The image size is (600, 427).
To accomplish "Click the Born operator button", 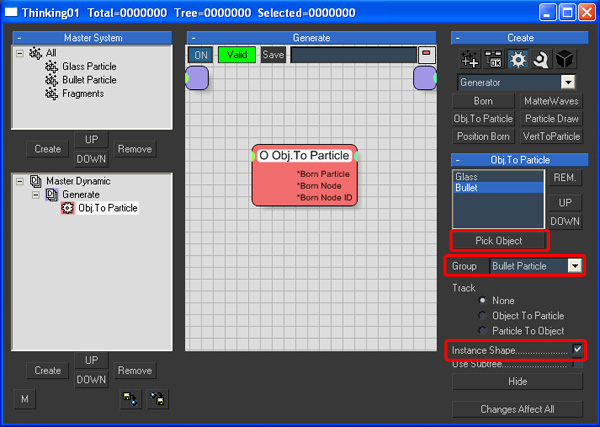I will [483, 101].
